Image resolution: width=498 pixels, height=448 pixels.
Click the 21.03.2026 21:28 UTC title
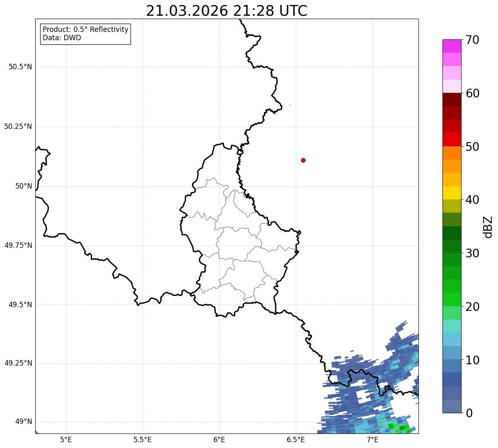click(227, 11)
